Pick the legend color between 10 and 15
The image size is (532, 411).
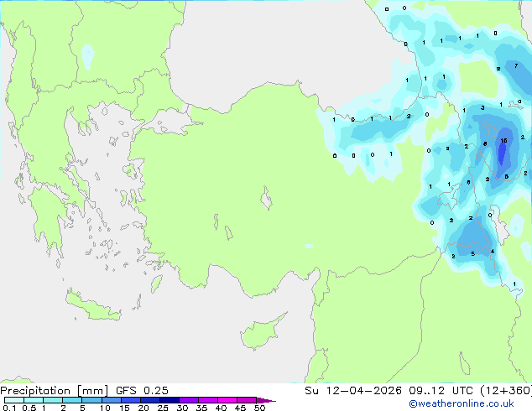(112, 401)
